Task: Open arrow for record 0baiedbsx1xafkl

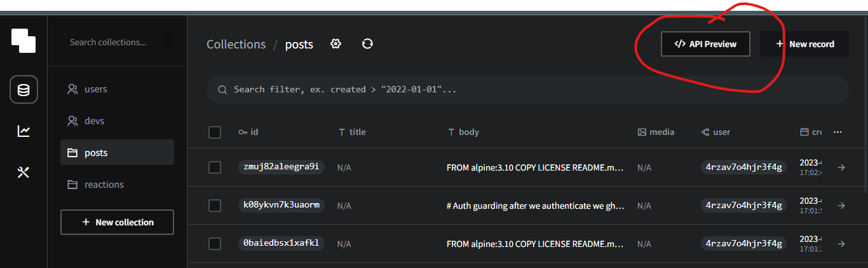Action: click(841, 244)
